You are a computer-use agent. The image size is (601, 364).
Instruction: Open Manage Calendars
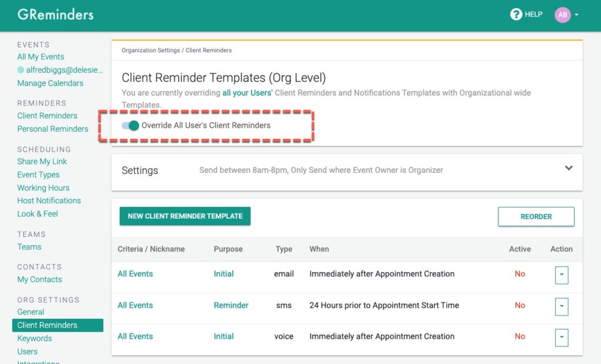point(50,83)
